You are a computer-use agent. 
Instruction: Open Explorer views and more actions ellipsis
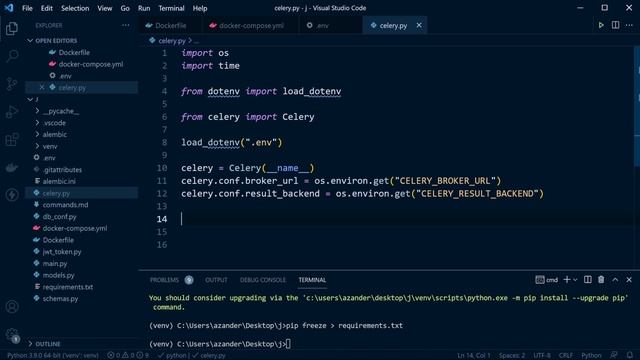tap(125, 25)
